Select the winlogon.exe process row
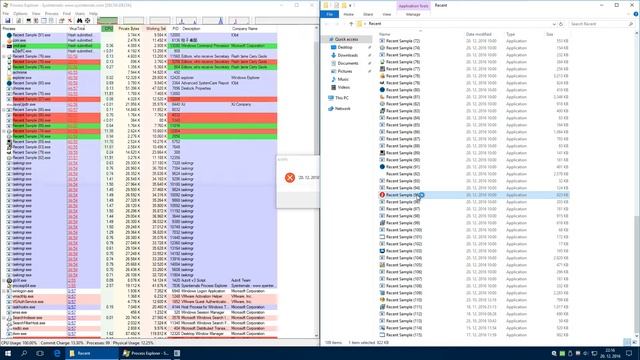 [x=139, y=291]
